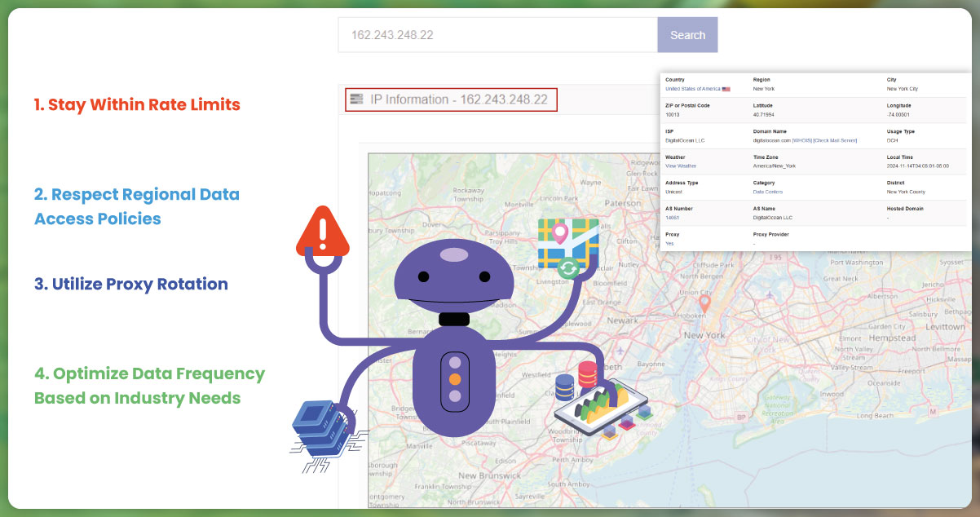Open the View Weather link
The image size is (980, 517).
[x=681, y=166]
